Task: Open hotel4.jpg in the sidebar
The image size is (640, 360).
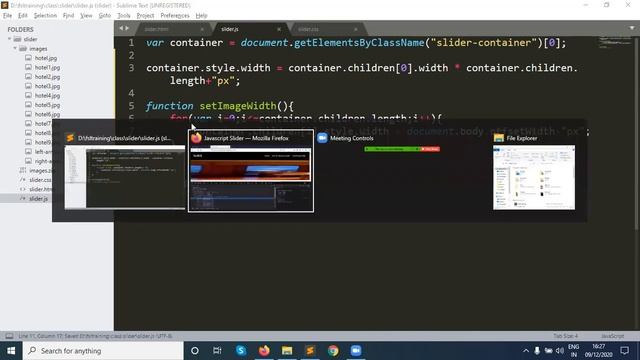Action: point(47,96)
